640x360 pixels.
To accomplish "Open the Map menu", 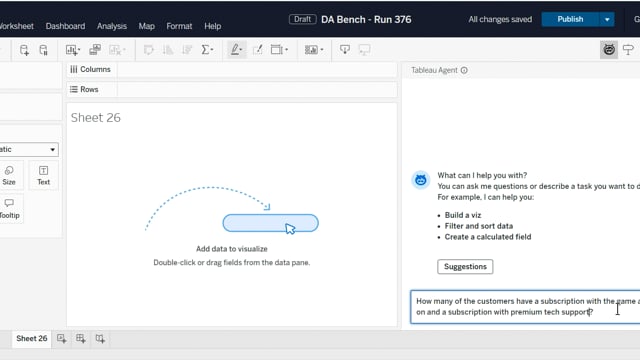I will click(x=147, y=26).
